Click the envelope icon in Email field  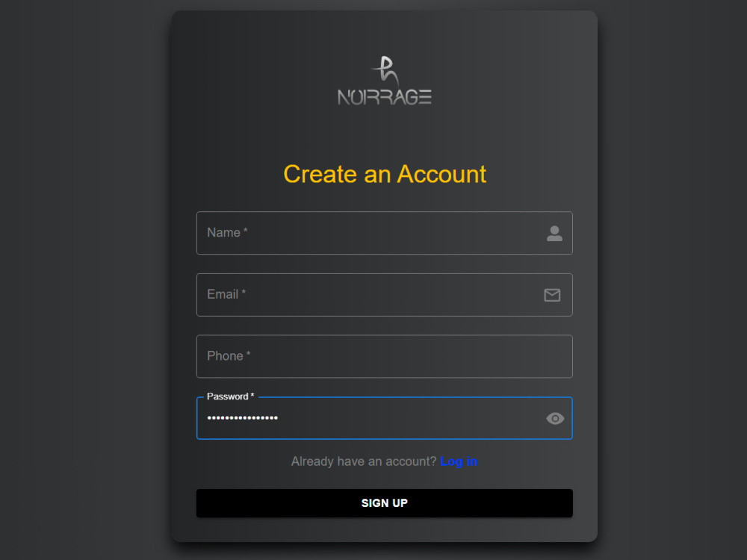tap(552, 295)
